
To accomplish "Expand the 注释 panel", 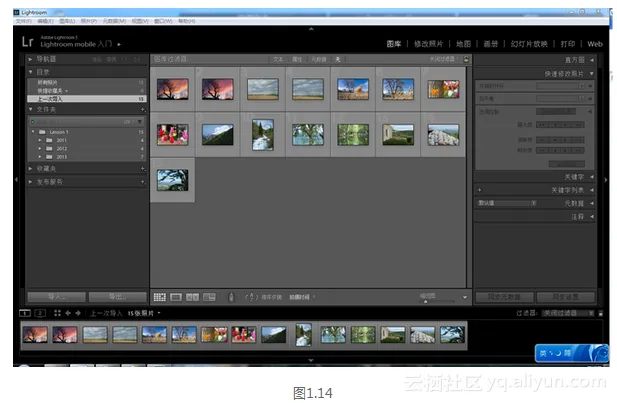I will click(x=592, y=216).
